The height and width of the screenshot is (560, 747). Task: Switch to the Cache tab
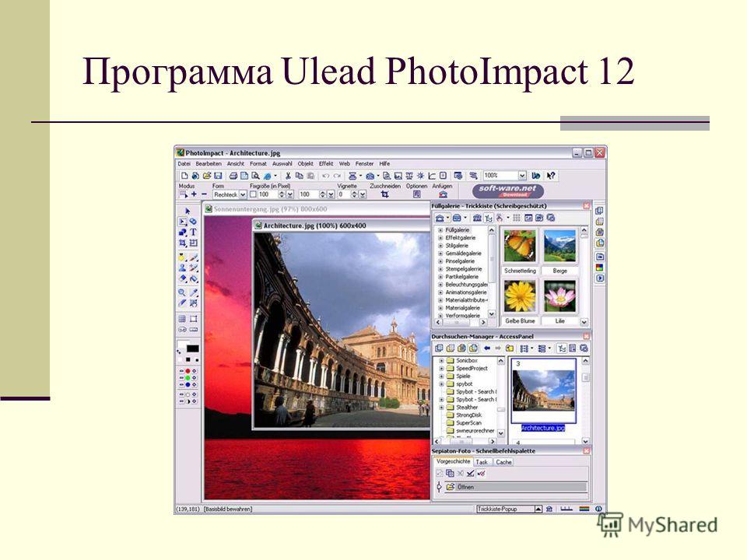503,462
